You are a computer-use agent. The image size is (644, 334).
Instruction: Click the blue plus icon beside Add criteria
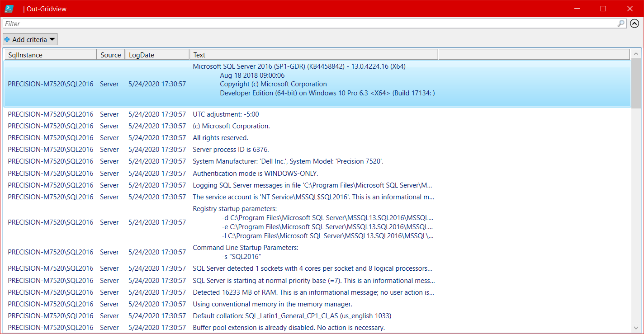point(7,40)
